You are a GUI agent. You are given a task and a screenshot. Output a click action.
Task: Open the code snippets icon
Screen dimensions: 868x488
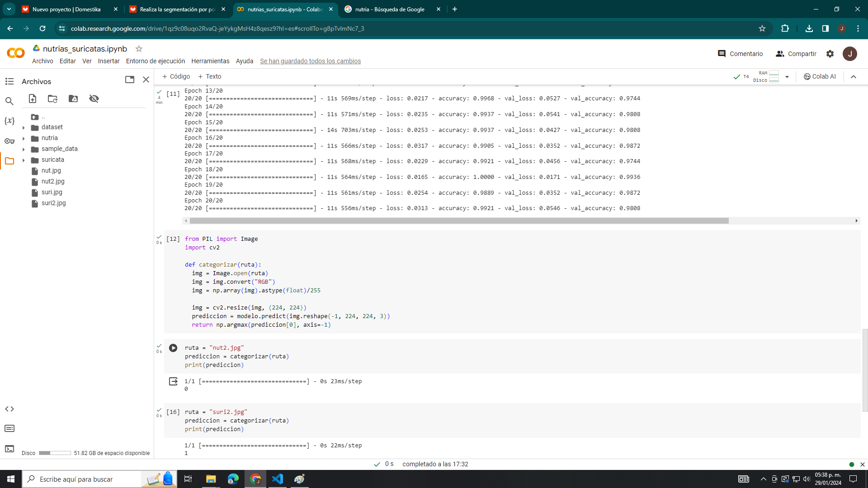point(9,409)
